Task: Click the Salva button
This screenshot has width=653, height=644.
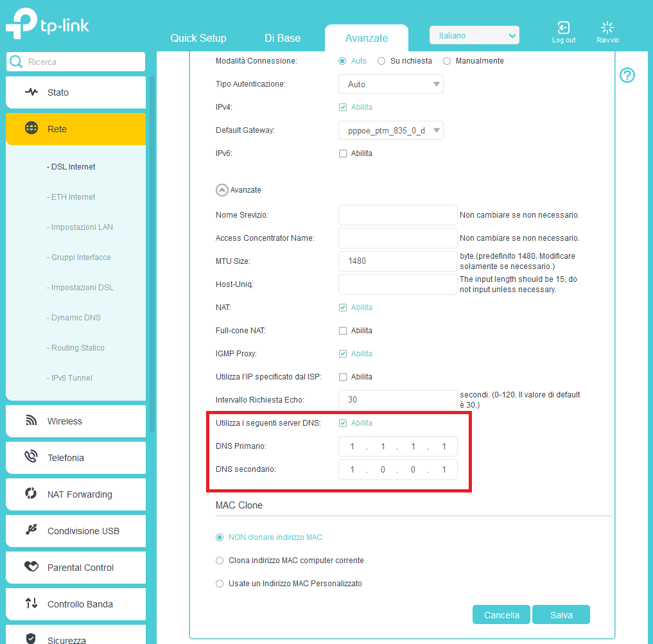Action: coord(561,615)
